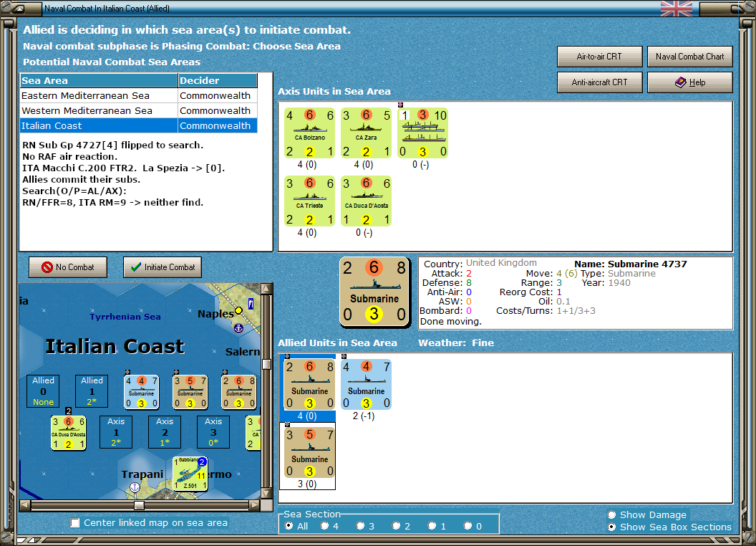Click the 'neither find' search result log line
756x546 pixels.
pyautogui.click(x=113, y=202)
